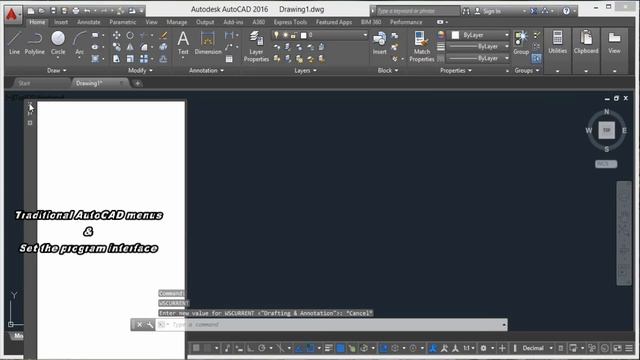Toggle grid display in status bar
Screen dimensions: 640x360
pyautogui.click(x=196, y=348)
